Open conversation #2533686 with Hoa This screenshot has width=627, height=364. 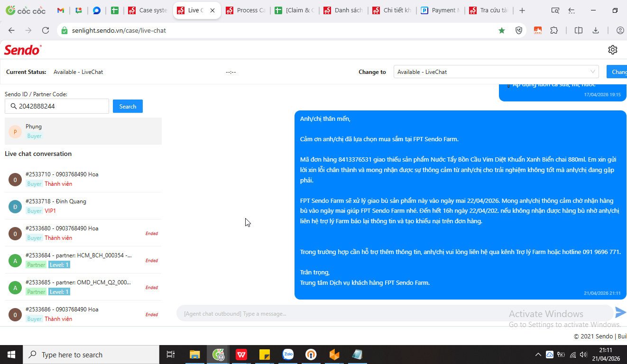pyautogui.click(x=83, y=314)
